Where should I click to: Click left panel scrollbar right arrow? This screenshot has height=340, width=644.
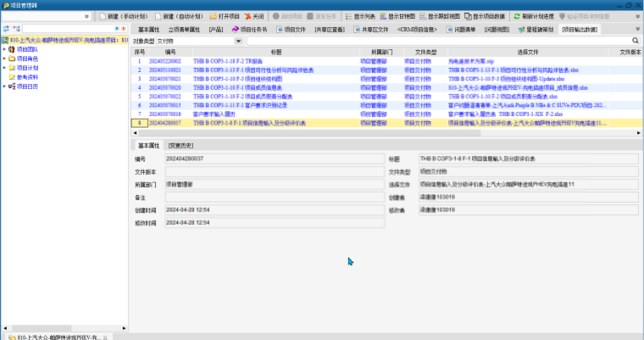(x=124, y=328)
